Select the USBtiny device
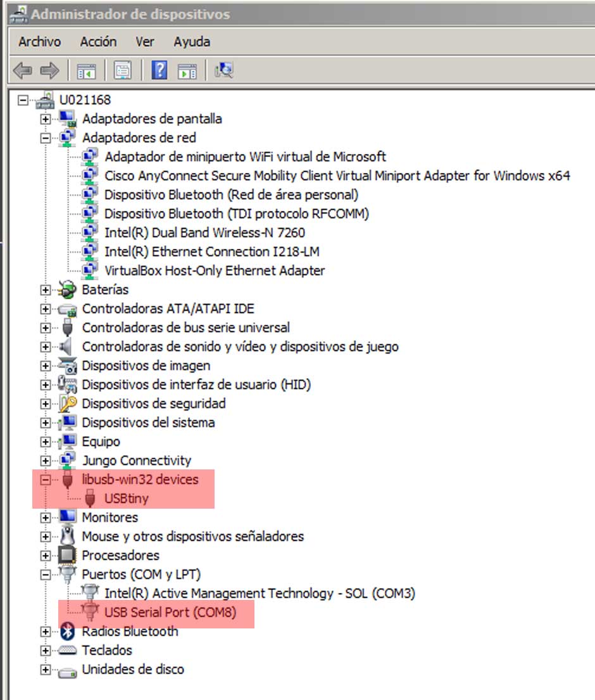The height and width of the screenshot is (700, 595). [126, 498]
